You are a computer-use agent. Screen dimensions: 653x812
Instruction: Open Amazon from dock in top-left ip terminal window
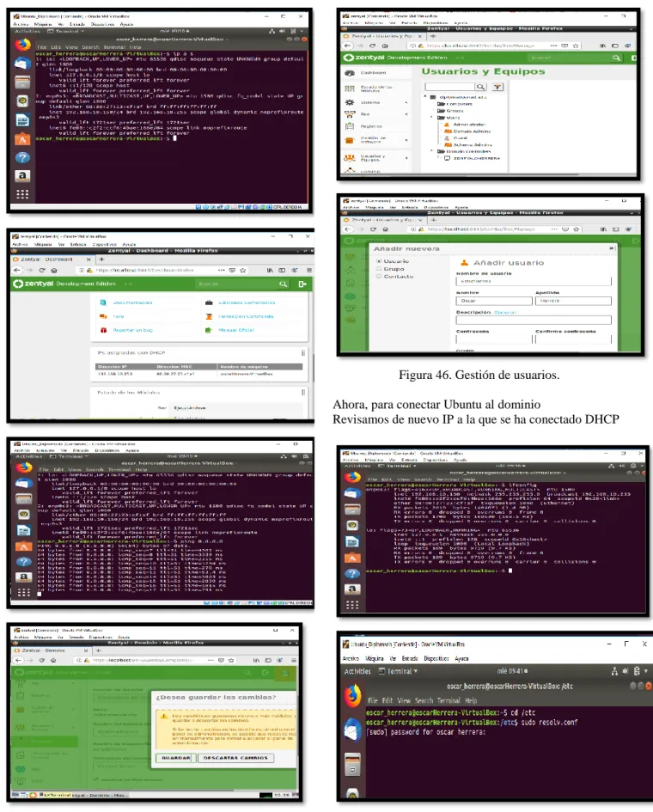(x=22, y=175)
